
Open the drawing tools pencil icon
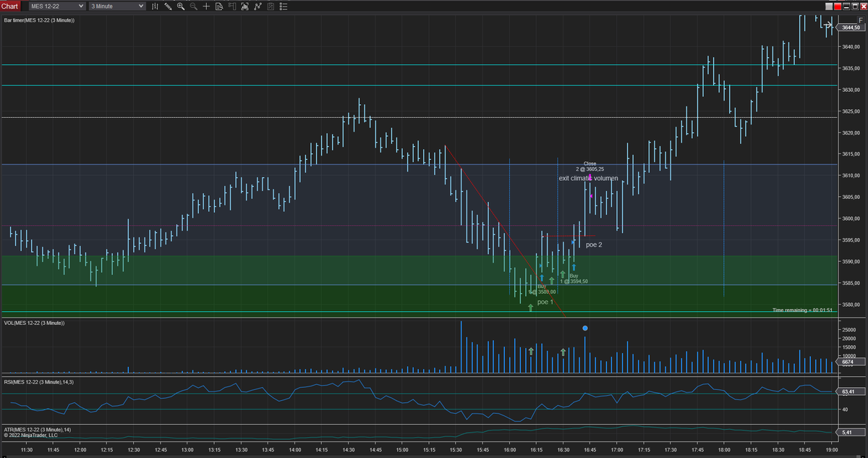coord(168,6)
